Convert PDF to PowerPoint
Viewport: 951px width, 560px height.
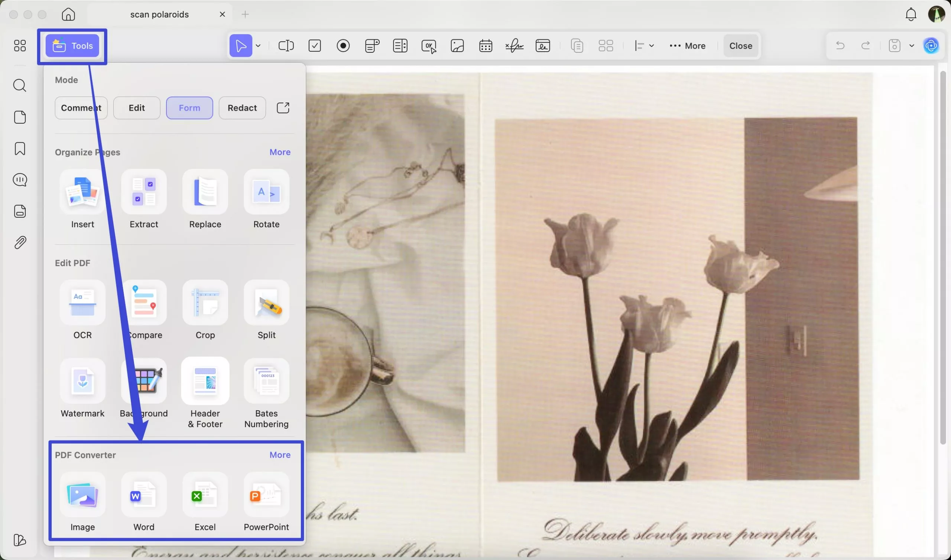[266, 495]
